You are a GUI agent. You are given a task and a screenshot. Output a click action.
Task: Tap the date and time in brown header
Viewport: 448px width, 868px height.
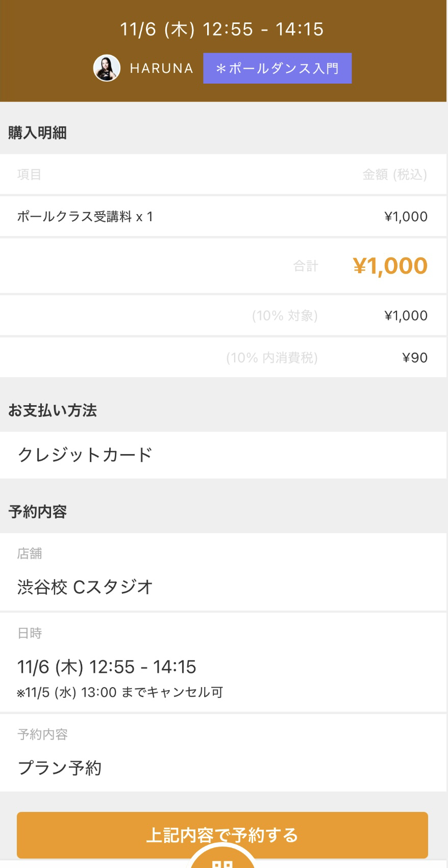pos(222,29)
